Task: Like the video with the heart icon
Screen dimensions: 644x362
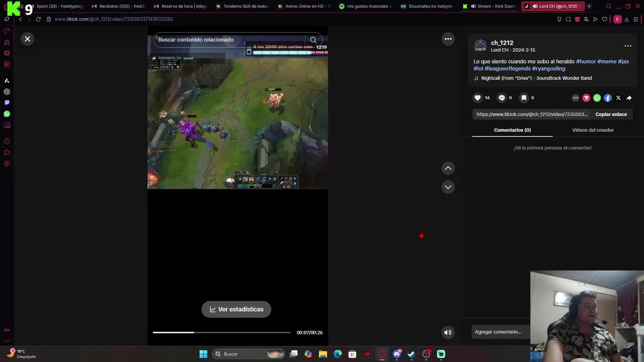Action: tap(477, 98)
